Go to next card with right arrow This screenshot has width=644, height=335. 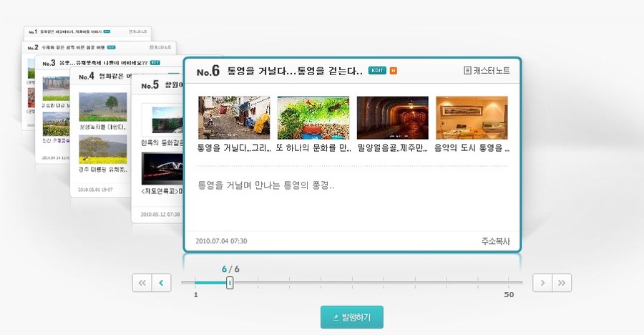542,283
